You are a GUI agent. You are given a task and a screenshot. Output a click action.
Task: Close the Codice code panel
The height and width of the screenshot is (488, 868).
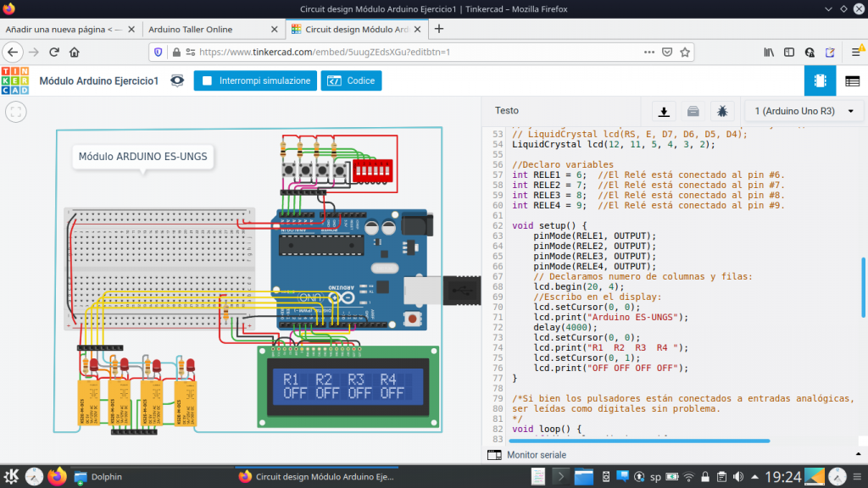(351, 80)
